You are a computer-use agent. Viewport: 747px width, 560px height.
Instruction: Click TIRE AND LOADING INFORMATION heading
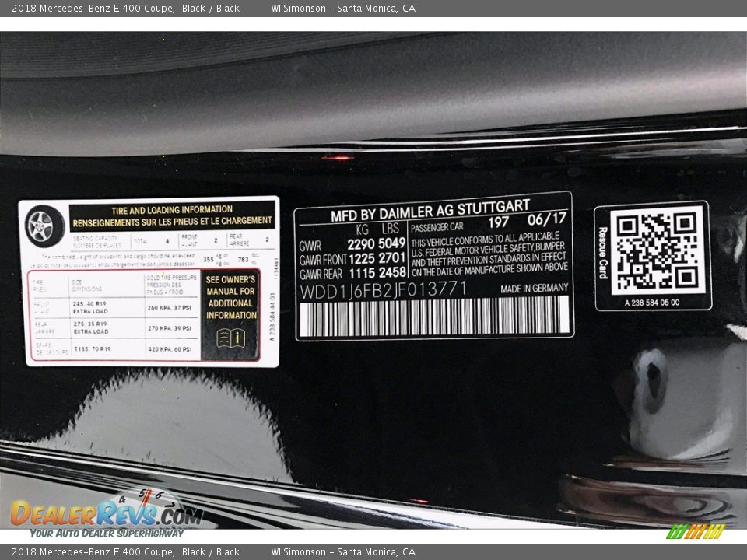[172, 210]
